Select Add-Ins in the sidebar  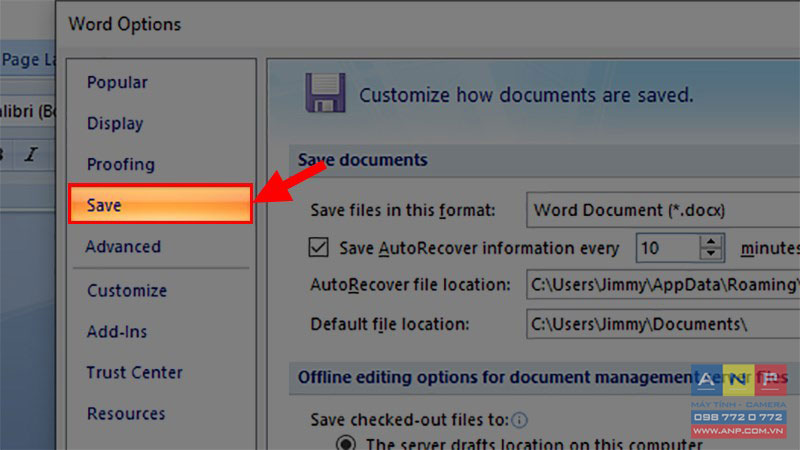[x=117, y=332]
